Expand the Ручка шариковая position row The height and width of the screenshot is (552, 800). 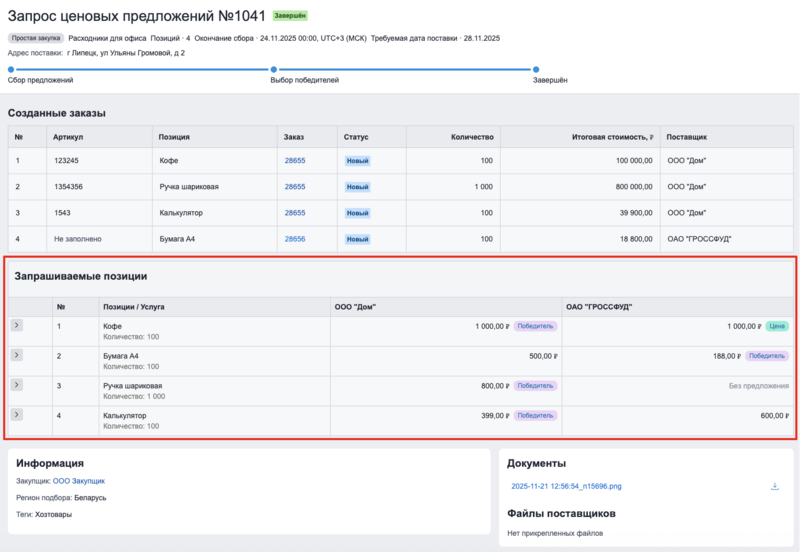[17, 385]
